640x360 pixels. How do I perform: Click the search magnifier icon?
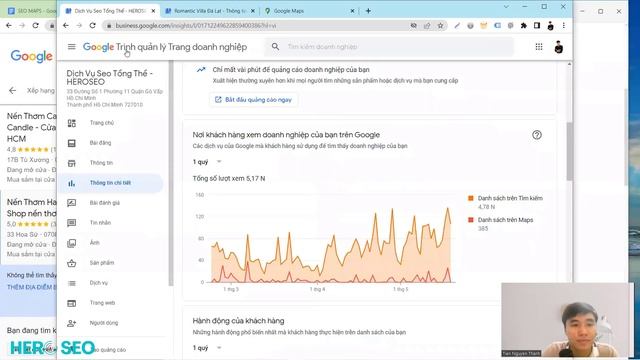coord(276,47)
